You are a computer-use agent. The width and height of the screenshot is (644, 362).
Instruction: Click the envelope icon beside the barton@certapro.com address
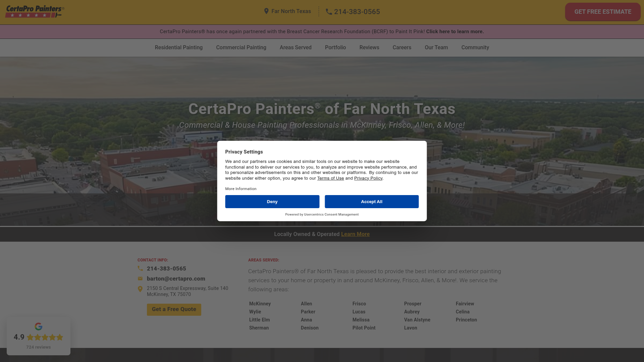click(x=140, y=279)
